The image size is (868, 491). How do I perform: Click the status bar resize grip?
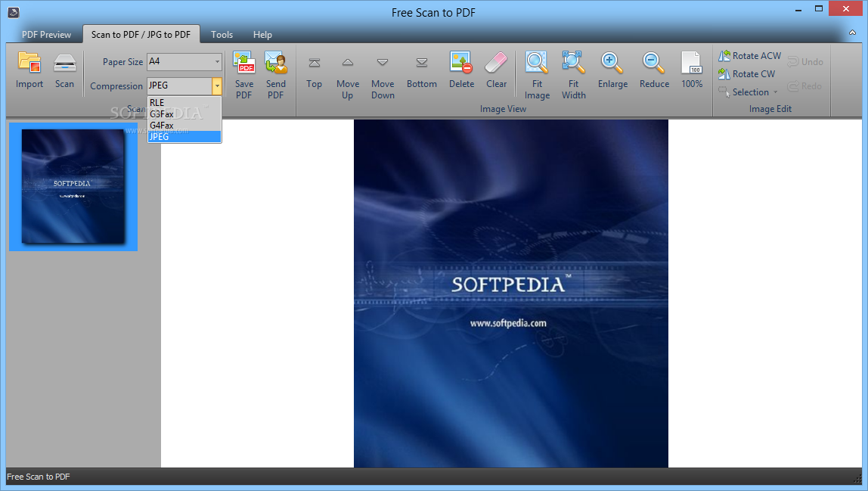pyautogui.click(x=858, y=477)
